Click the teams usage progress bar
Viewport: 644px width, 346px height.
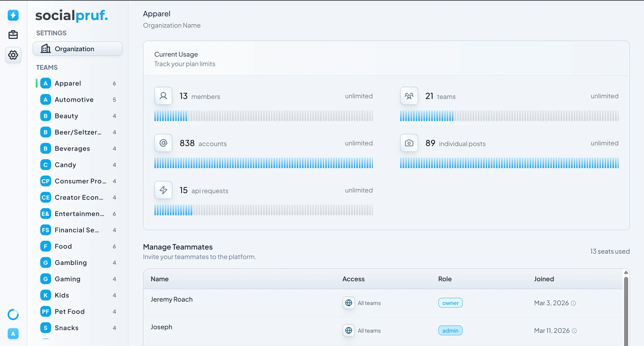[x=509, y=116]
